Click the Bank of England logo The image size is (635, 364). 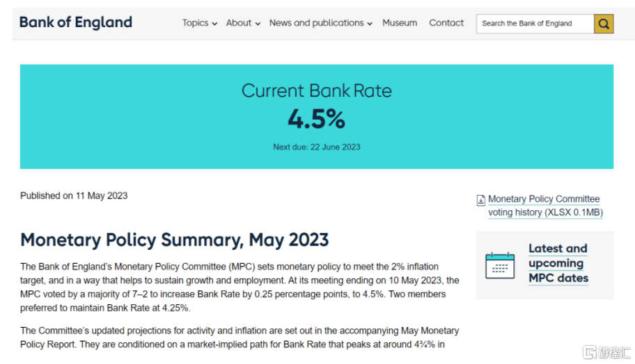pyautogui.click(x=76, y=22)
